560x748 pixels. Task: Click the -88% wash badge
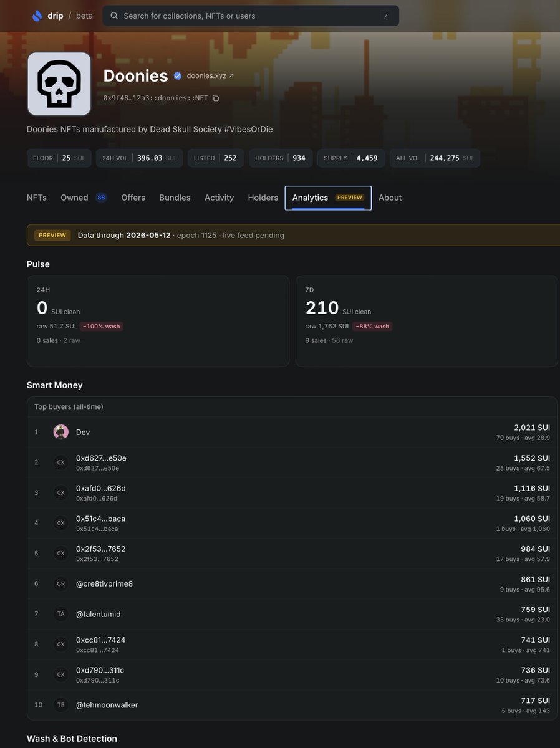[372, 326]
